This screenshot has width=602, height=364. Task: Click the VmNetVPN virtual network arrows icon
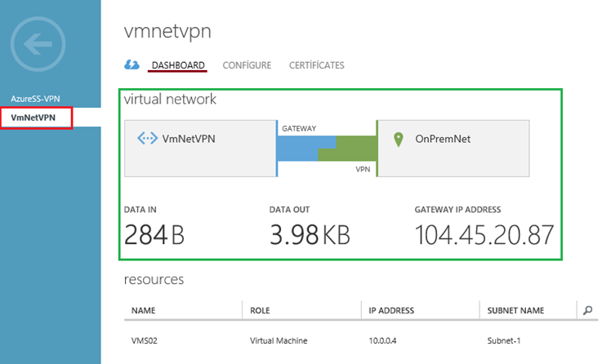click(147, 138)
